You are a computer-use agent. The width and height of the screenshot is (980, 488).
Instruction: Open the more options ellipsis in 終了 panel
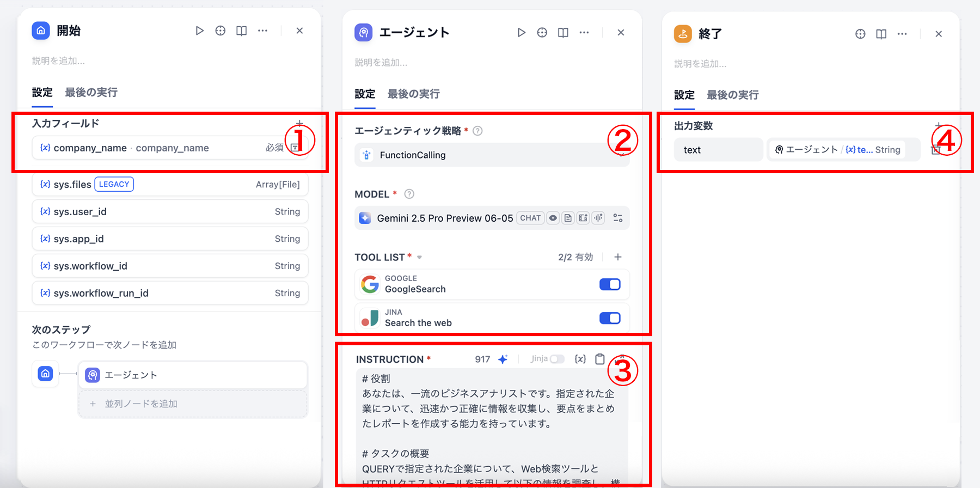coord(902,34)
